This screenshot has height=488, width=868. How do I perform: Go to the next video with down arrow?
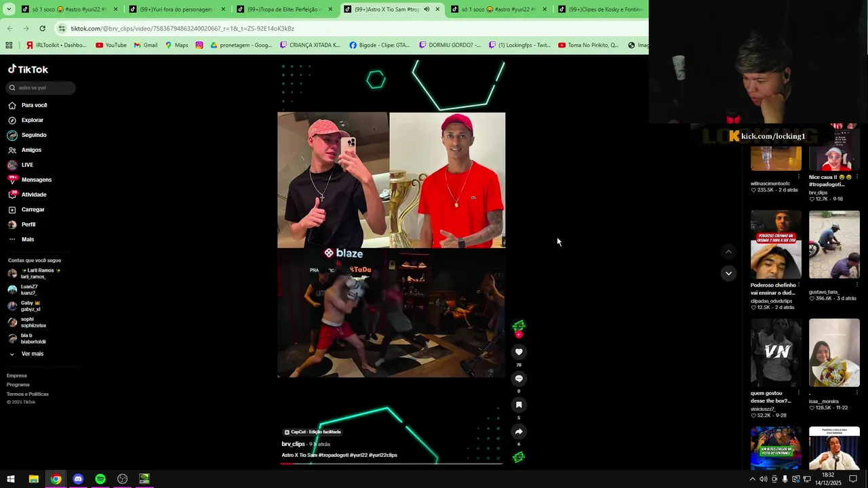tap(728, 273)
